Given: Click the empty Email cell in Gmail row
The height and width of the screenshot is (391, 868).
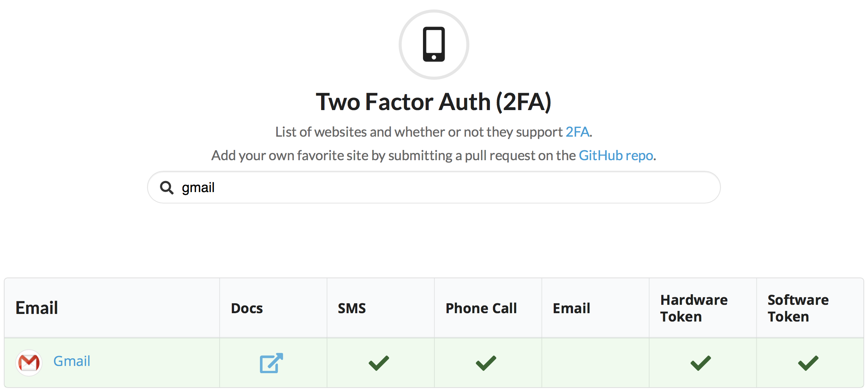Looking at the screenshot, I should pyautogui.click(x=595, y=363).
